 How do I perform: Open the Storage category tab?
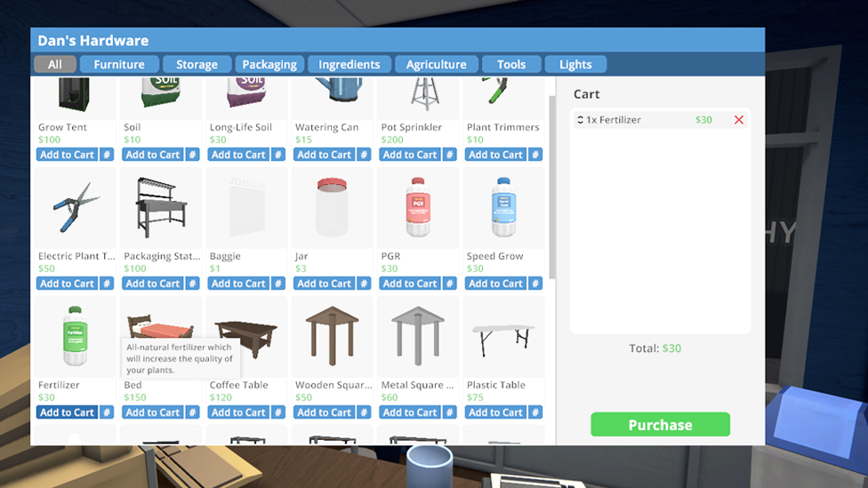click(x=197, y=64)
